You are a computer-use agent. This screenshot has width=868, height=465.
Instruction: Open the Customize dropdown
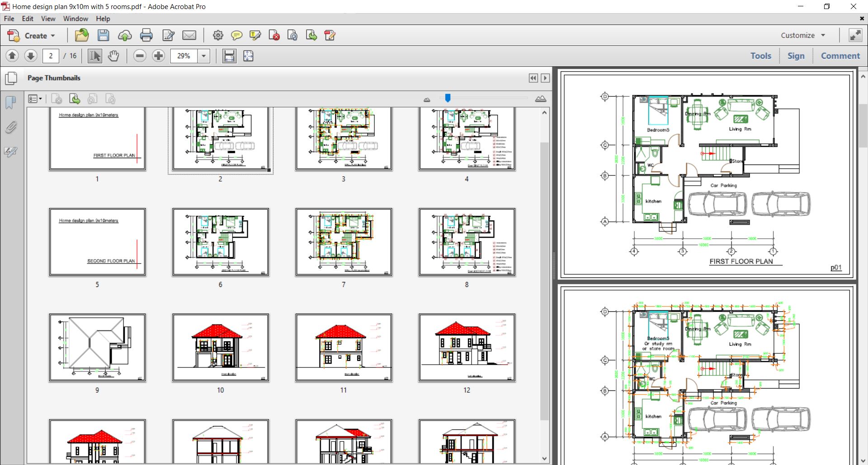(x=803, y=35)
